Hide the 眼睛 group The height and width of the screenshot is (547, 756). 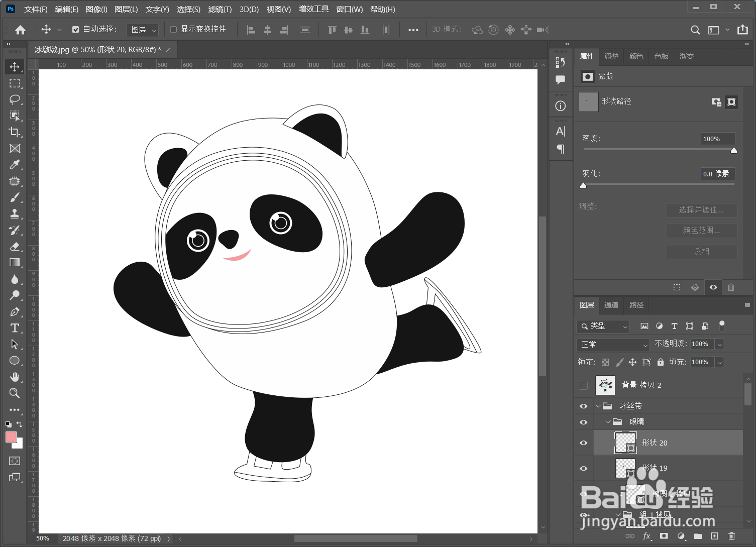583,422
